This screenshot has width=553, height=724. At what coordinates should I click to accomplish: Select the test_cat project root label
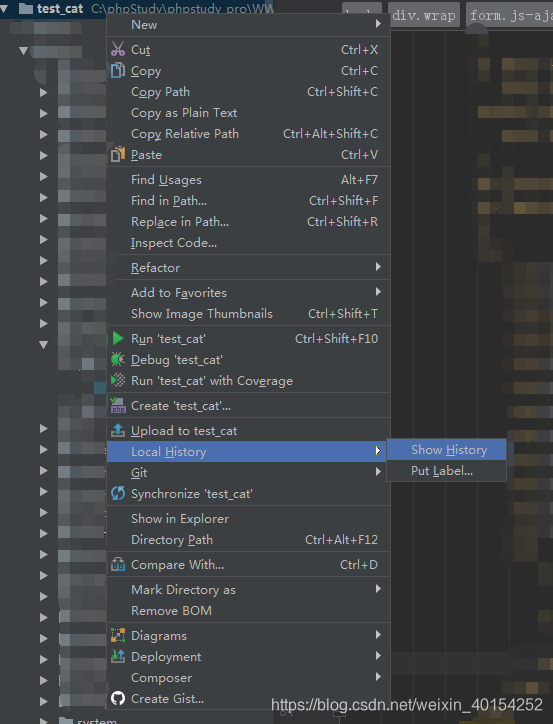pyautogui.click(x=60, y=8)
